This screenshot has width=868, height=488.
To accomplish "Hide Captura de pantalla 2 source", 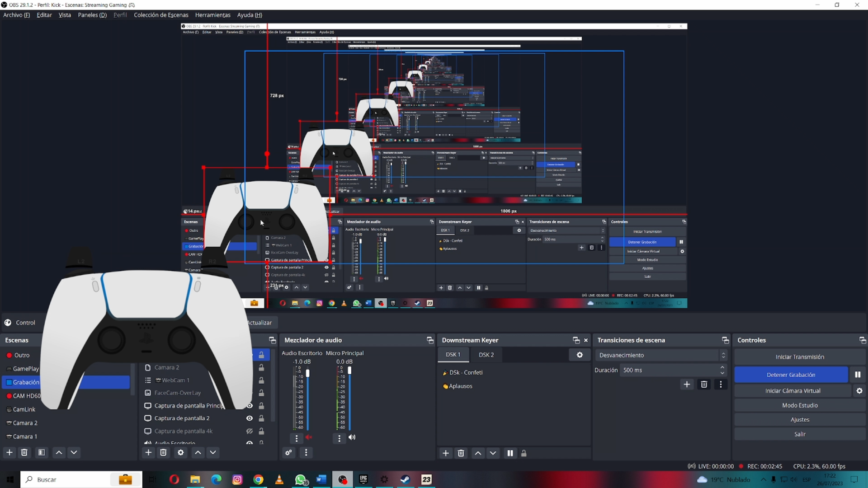I will [x=249, y=418].
